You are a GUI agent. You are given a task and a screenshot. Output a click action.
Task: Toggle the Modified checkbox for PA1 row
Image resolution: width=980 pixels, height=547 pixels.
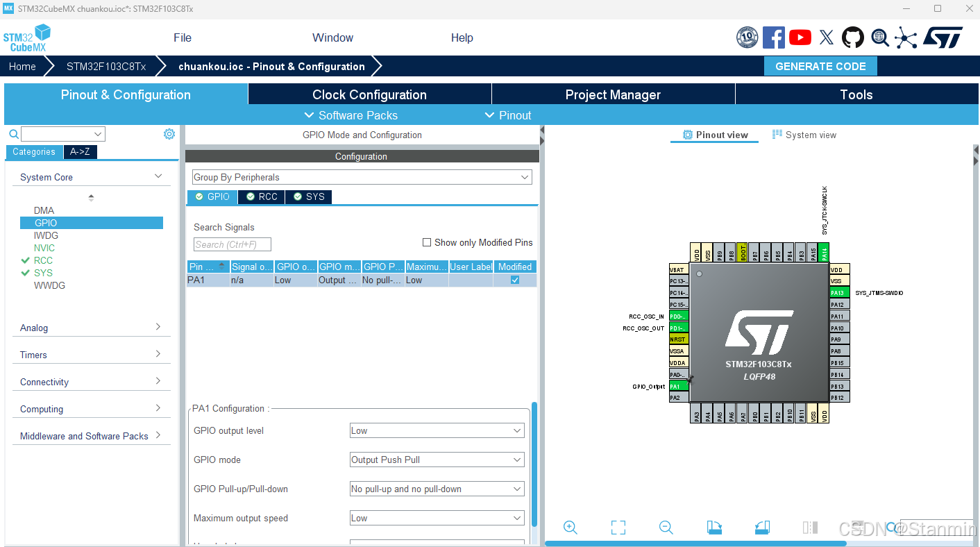515,280
